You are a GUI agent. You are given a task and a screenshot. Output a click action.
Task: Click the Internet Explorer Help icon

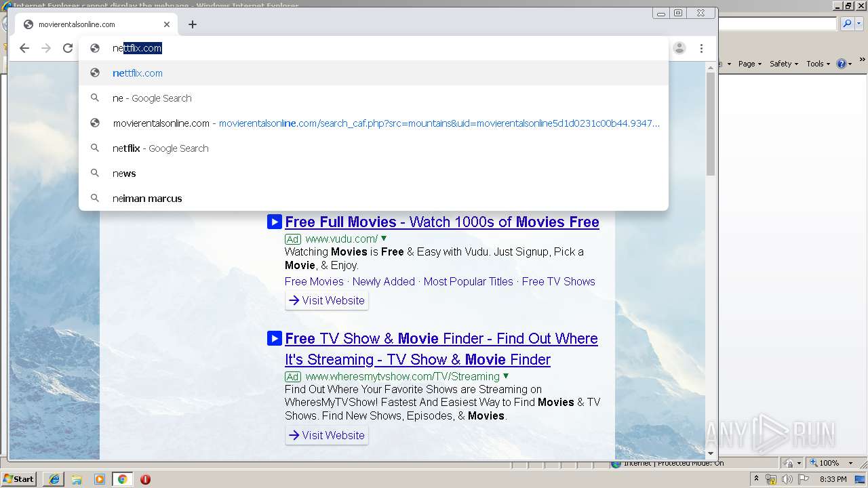click(842, 64)
